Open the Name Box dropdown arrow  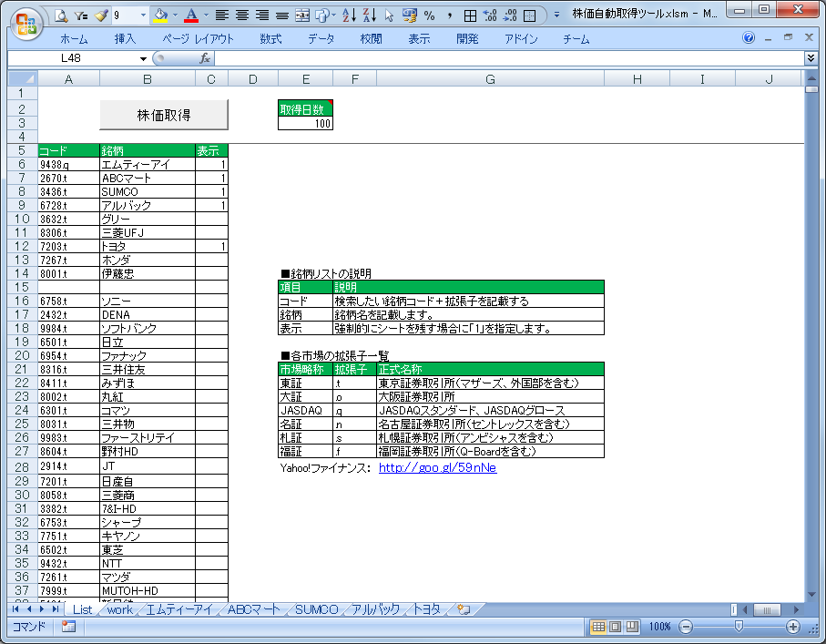143,58
